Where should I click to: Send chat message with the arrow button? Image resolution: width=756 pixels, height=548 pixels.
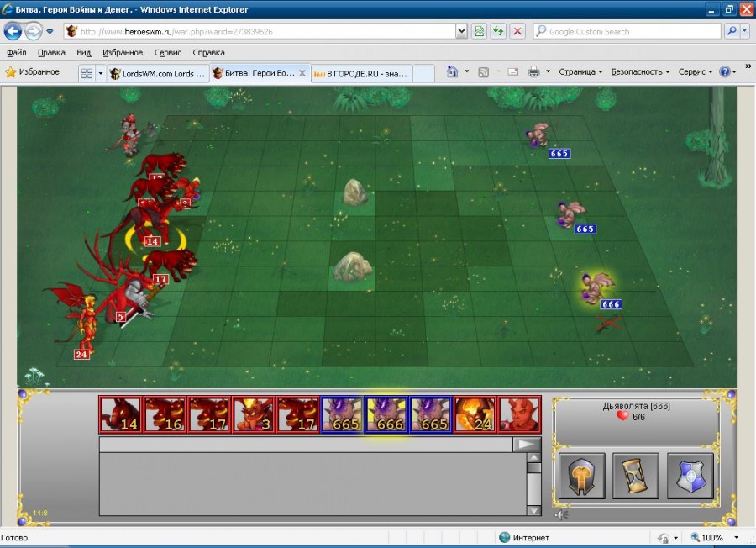[x=527, y=445]
